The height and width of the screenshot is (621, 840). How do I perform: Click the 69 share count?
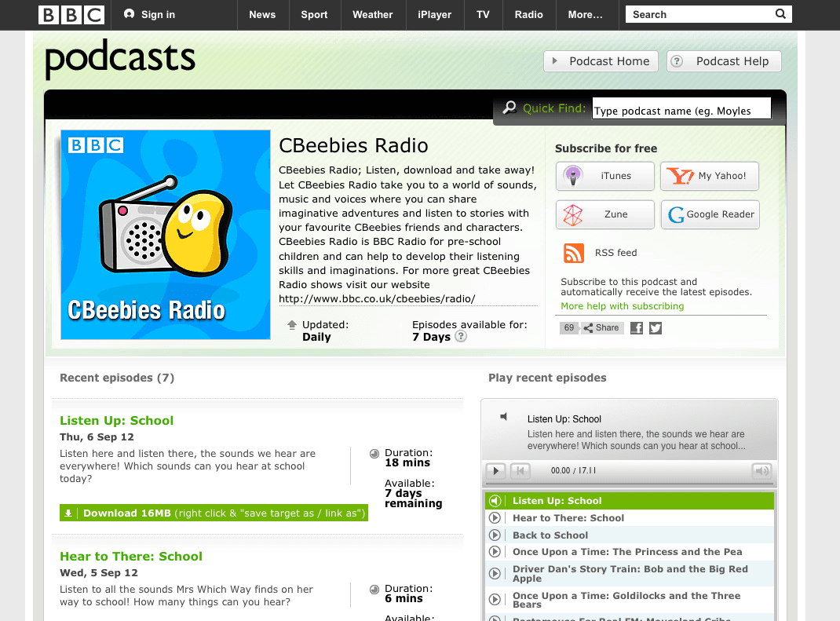[569, 328]
